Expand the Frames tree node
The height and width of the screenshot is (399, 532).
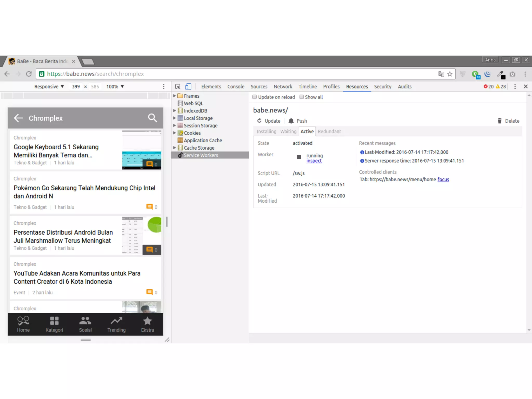[x=175, y=96]
